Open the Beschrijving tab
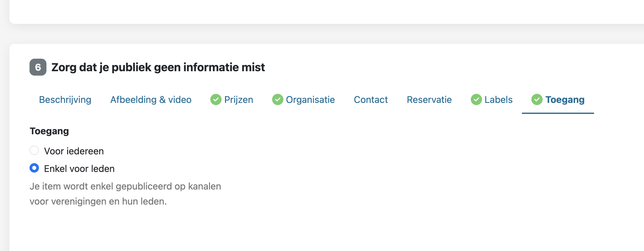 click(x=65, y=99)
